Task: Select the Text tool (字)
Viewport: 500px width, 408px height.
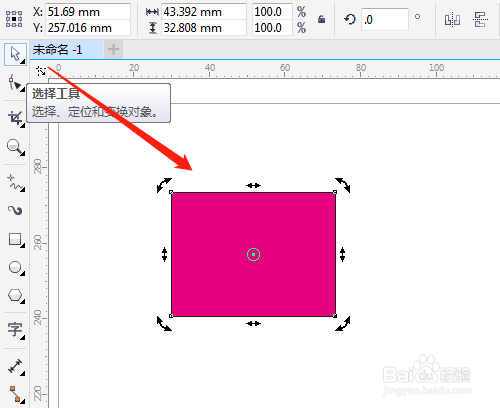Action: (x=15, y=330)
